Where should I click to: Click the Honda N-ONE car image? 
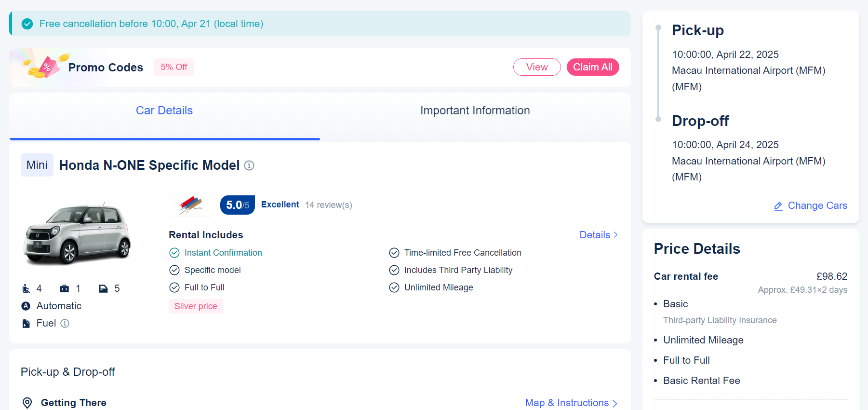click(78, 233)
